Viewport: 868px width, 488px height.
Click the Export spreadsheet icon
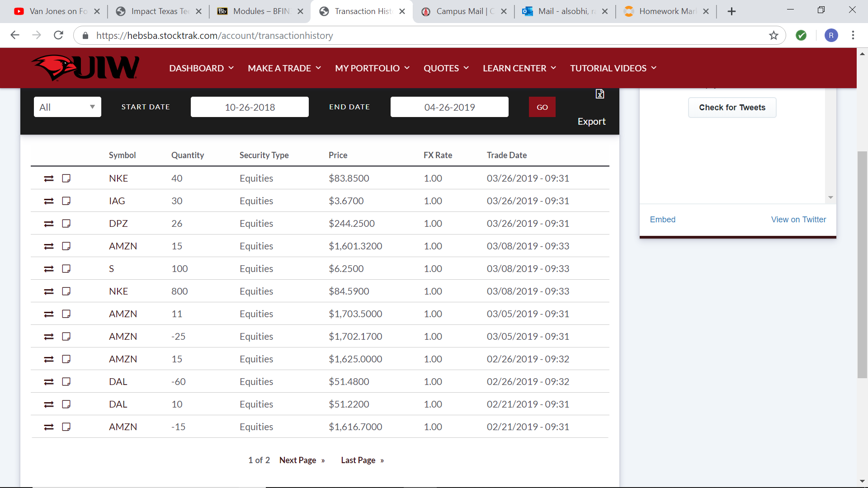click(x=600, y=94)
